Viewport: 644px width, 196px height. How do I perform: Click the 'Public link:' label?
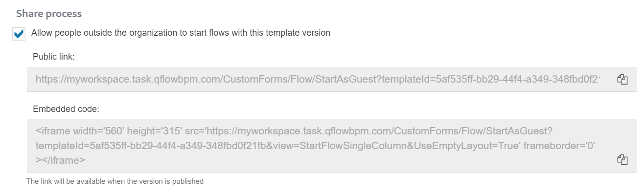point(54,57)
